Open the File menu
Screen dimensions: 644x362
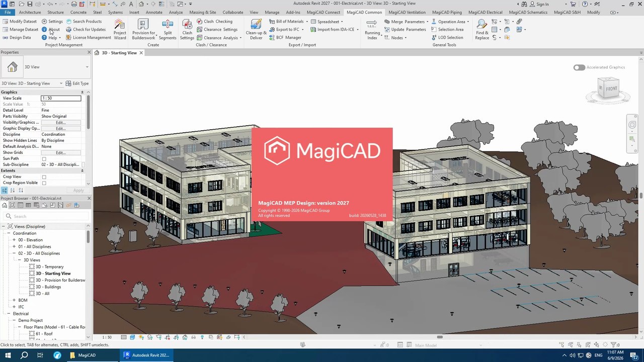click(8, 12)
